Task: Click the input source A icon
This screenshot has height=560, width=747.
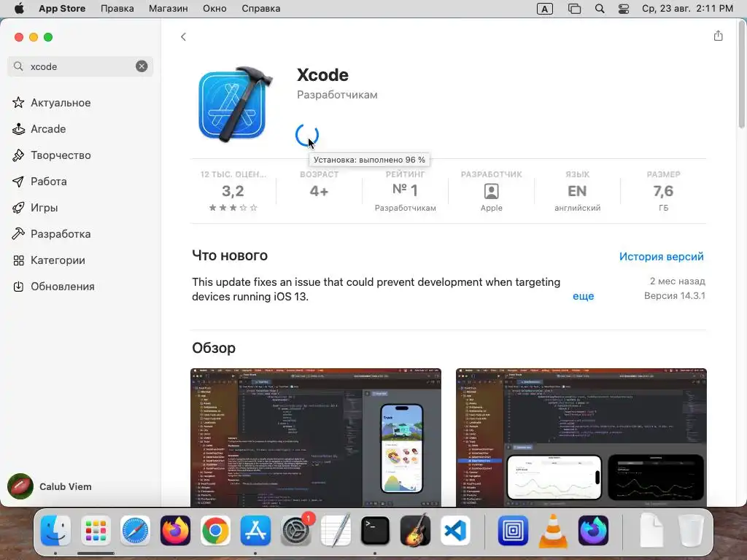Action: 544,9
